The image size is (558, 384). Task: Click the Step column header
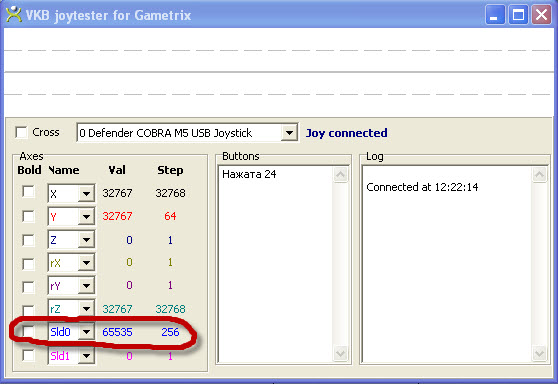[170, 170]
